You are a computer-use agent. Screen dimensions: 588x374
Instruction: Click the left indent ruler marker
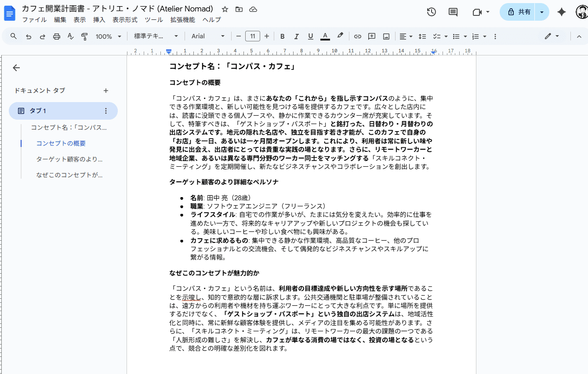(169, 52)
